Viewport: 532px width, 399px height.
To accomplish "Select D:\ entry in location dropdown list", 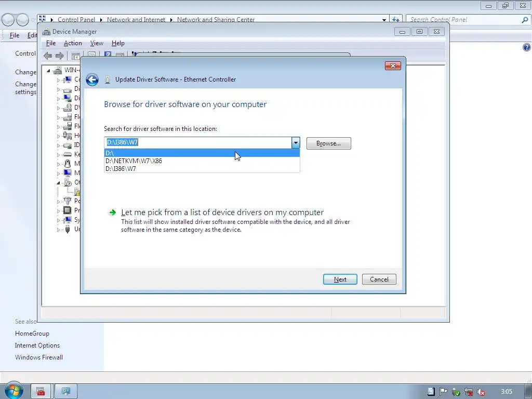I will [202, 153].
